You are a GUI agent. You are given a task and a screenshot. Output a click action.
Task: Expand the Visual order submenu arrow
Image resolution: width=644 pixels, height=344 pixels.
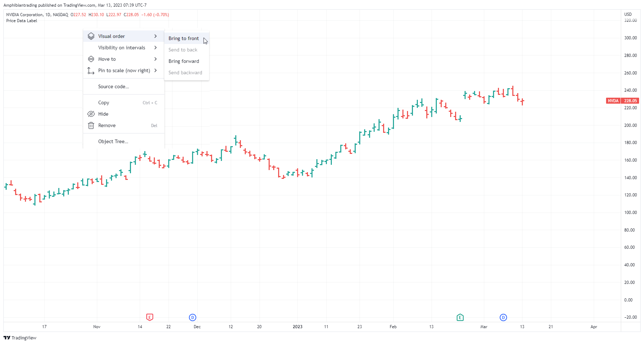tap(156, 36)
